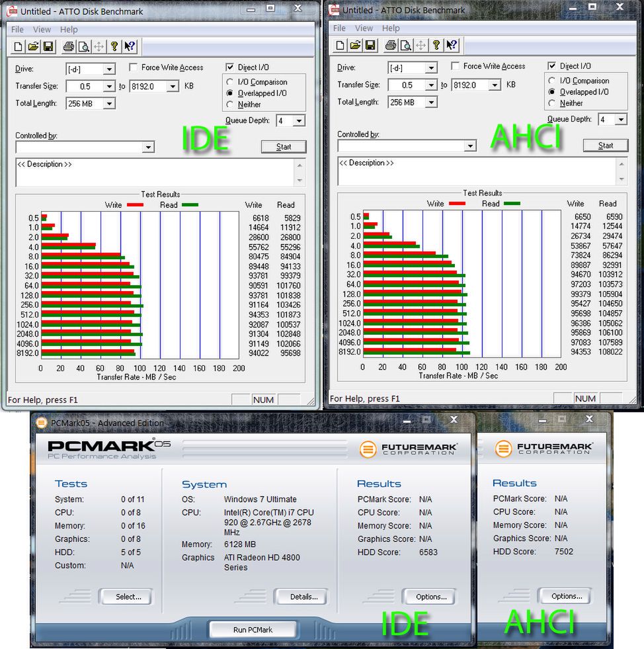Image resolution: width=644 pixels, height=649 pixels.
Task: Open Queue Depth dropdown in IDE window
Action: pos(299,121)
